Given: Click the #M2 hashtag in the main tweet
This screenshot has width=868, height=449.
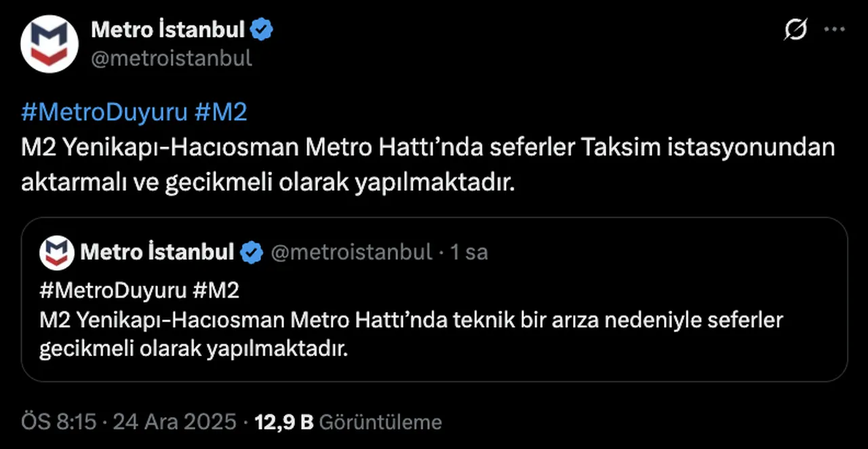Looking at the screenshot, I should click(x=222, y=112).
